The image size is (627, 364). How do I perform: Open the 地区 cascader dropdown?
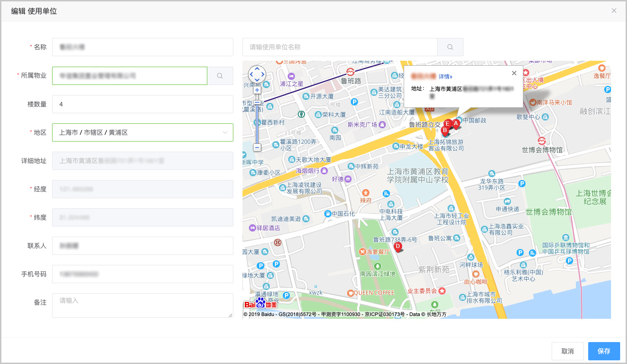coord(142,132)
